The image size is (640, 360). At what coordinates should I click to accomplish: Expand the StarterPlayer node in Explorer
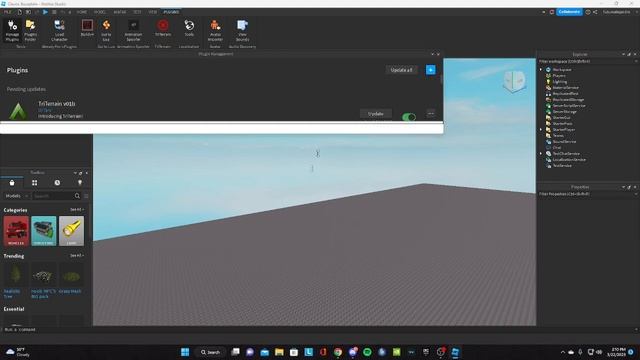tap(541, 130)
